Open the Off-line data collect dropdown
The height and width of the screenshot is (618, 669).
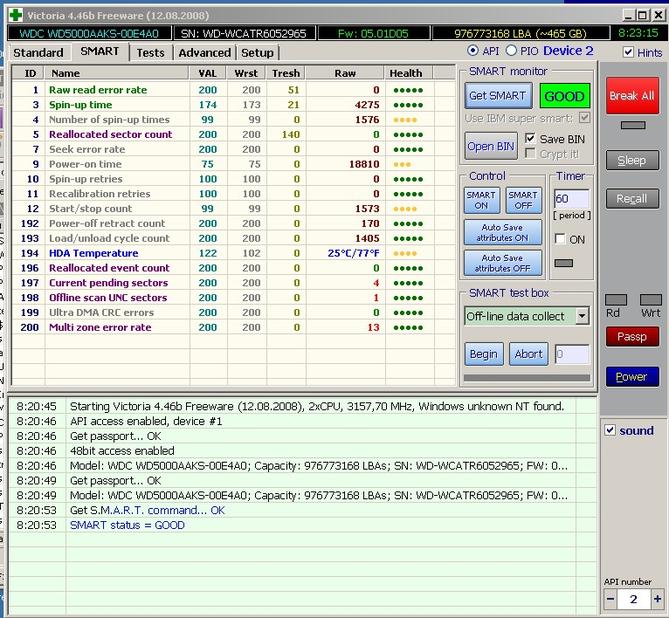coord(582,316)
